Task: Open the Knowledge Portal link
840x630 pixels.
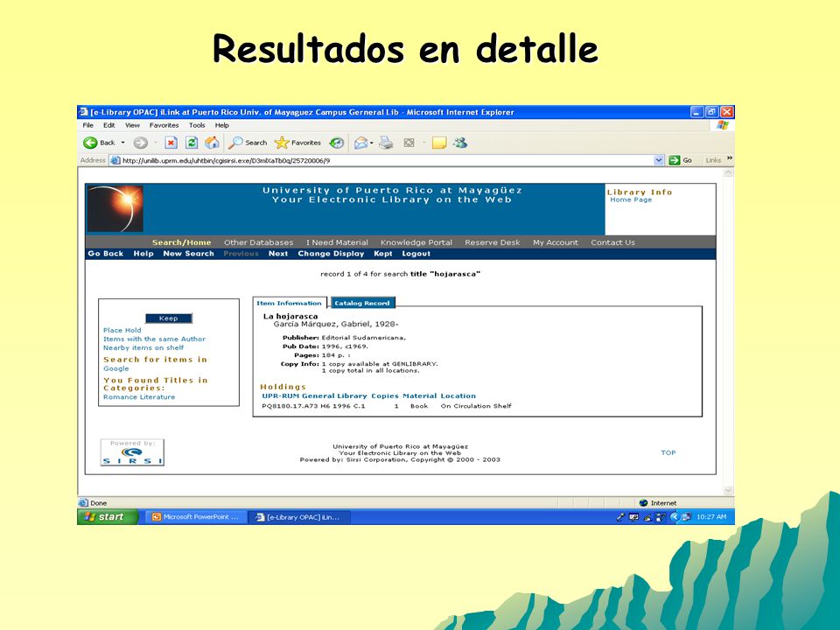Action: tap(416, 242)
